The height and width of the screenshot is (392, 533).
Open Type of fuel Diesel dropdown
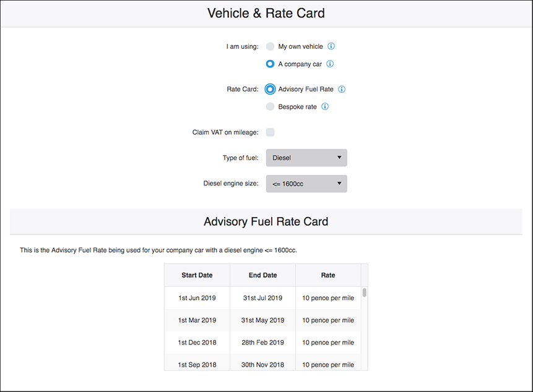[306, 158]
